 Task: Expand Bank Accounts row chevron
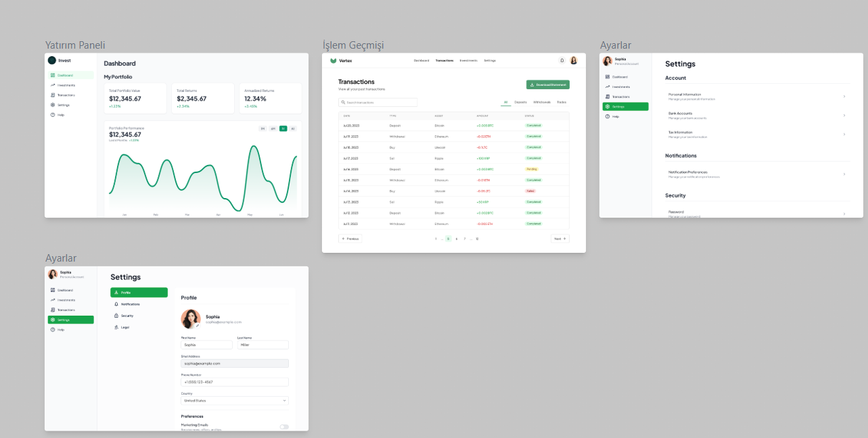[x=844, y=116]
